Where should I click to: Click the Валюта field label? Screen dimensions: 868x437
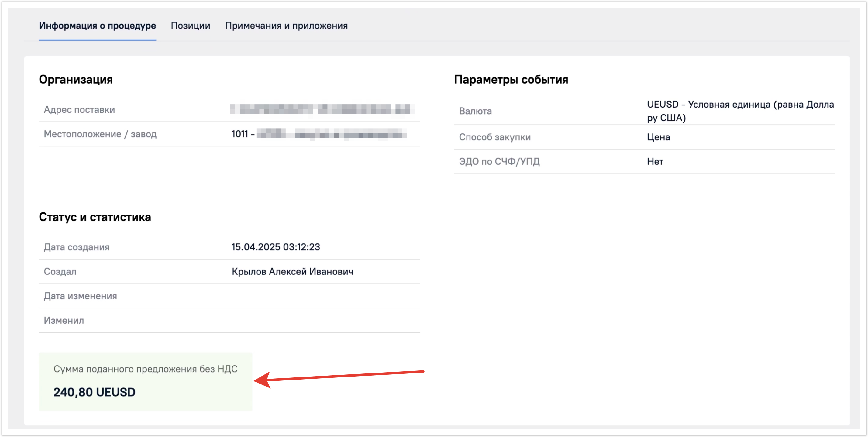(475, 111)
